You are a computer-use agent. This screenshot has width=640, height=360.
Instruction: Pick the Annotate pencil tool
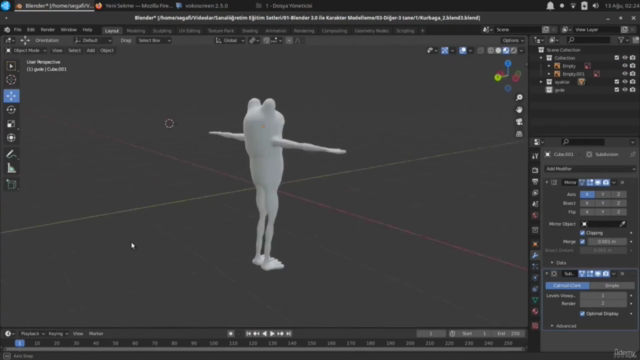11,154
